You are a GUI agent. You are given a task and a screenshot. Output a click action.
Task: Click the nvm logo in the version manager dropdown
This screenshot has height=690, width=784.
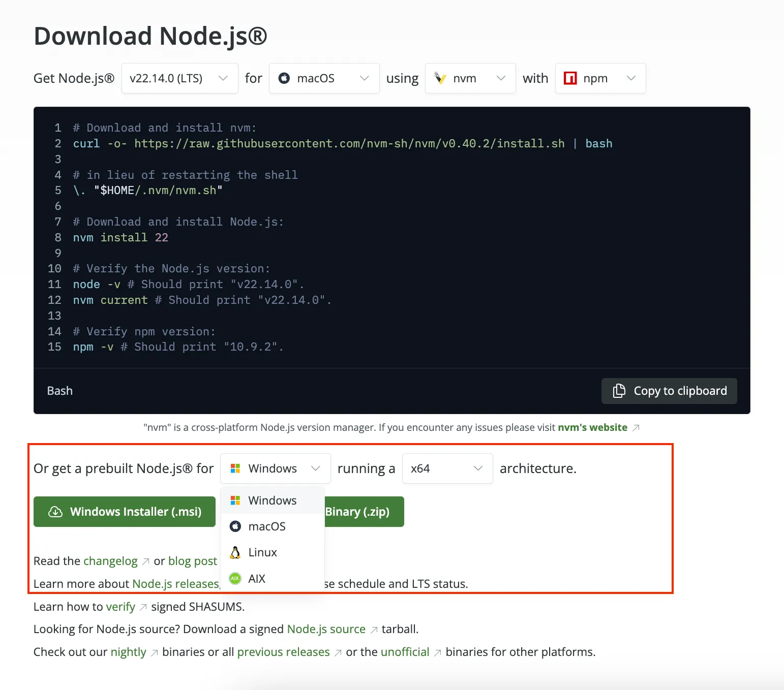440,78
